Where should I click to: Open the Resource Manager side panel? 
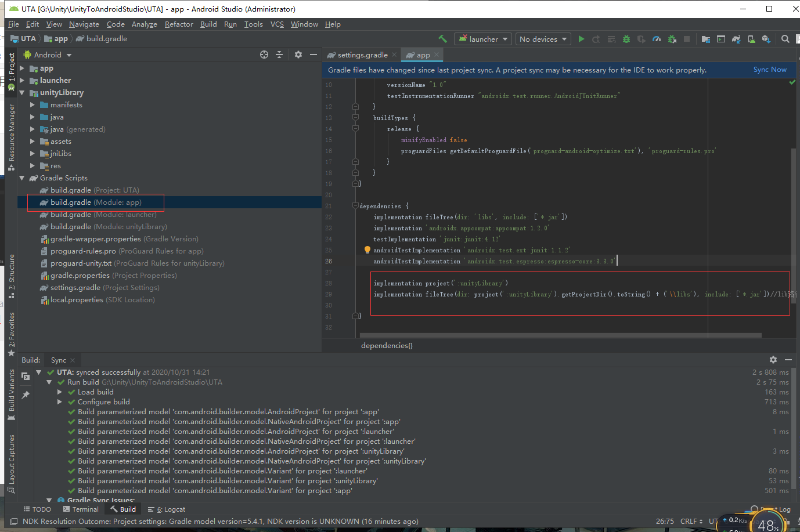pyautogui.click(x=11, y=137)
